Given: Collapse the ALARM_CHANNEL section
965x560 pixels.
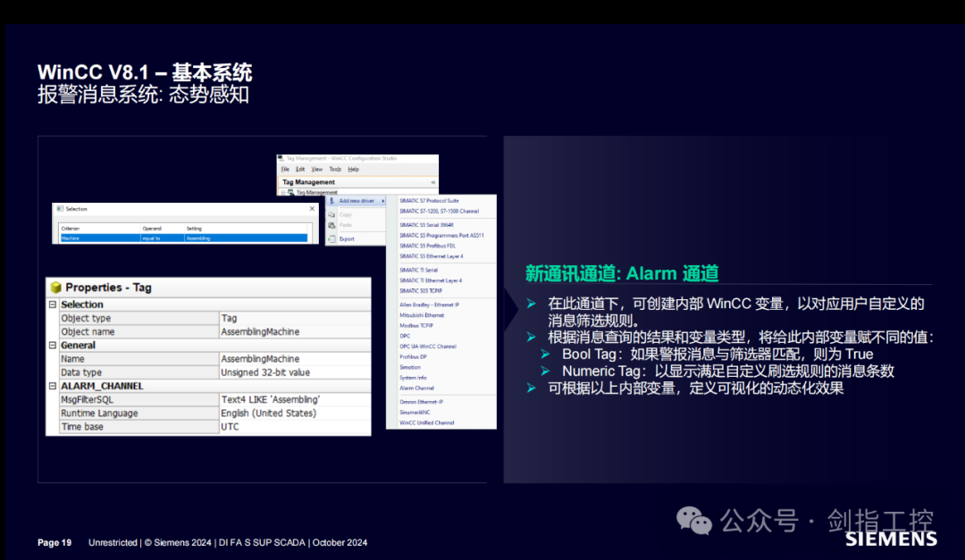Looking at the screenshot, I should click(53, 386).
